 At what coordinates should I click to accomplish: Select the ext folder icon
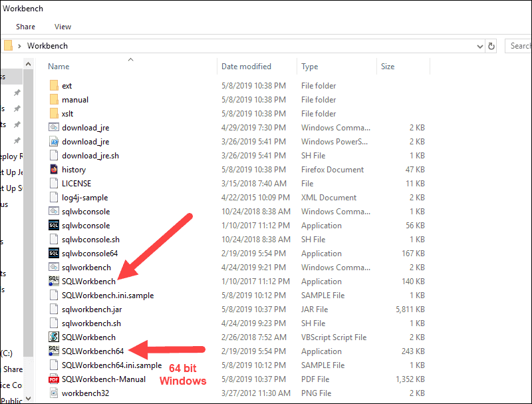(54, 85)
